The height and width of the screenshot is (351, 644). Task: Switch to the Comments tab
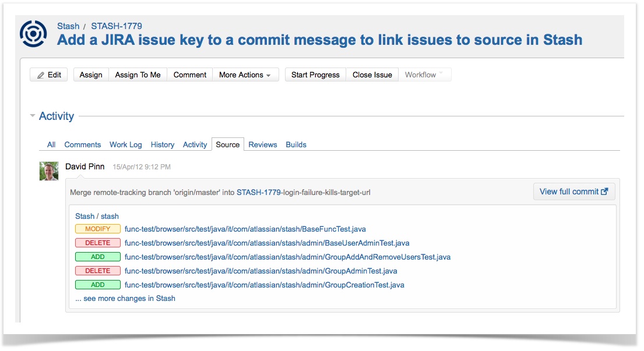click(x=82, y=144)
